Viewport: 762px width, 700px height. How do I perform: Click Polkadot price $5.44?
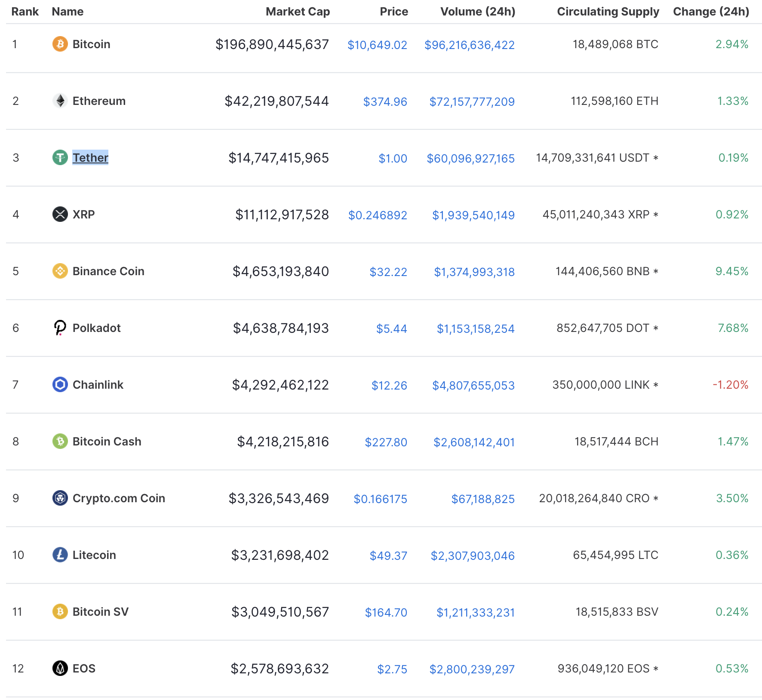tap(391, 329)
